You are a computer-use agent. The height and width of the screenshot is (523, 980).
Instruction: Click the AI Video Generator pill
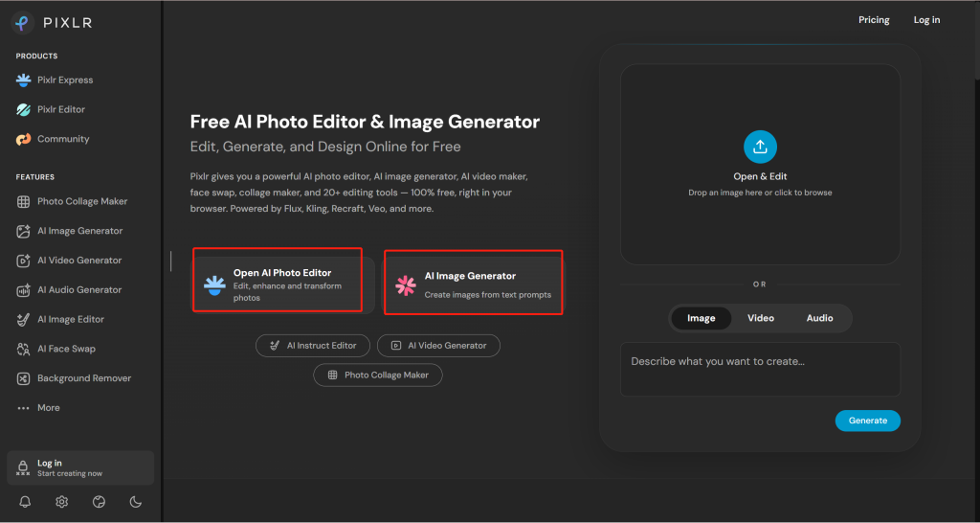(438, 346)
